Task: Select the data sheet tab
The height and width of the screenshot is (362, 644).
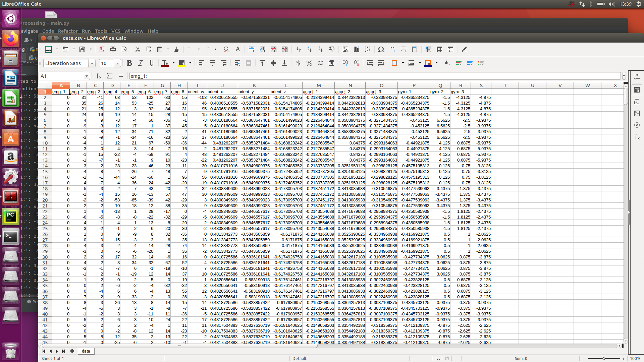Action: [86, 351]
